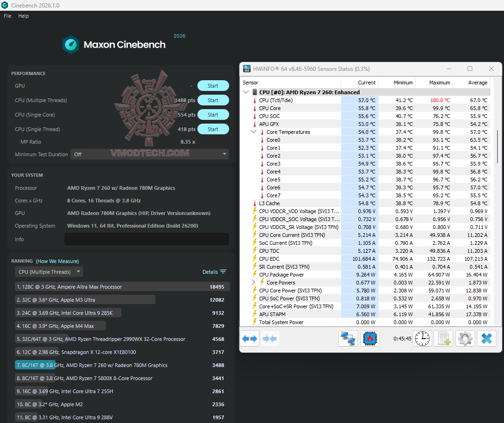Image resolution: width=504 pixels, height=423 pixels.
Task: Select ranking row Apple M3 Ultra
Action: pyautogui.click(x=122, y=300)
